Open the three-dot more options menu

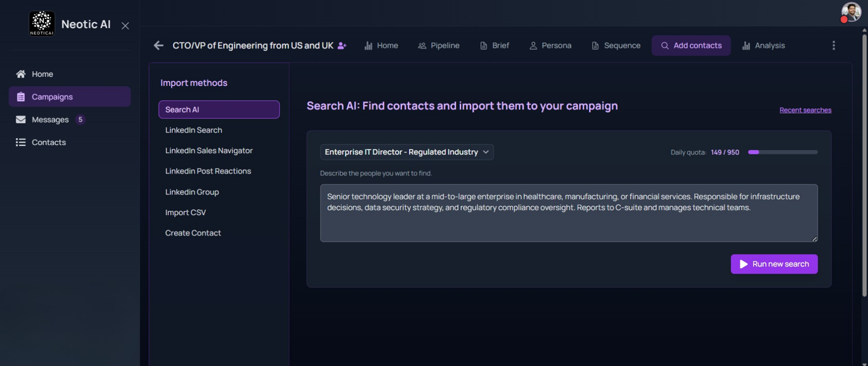pos(834,45)
